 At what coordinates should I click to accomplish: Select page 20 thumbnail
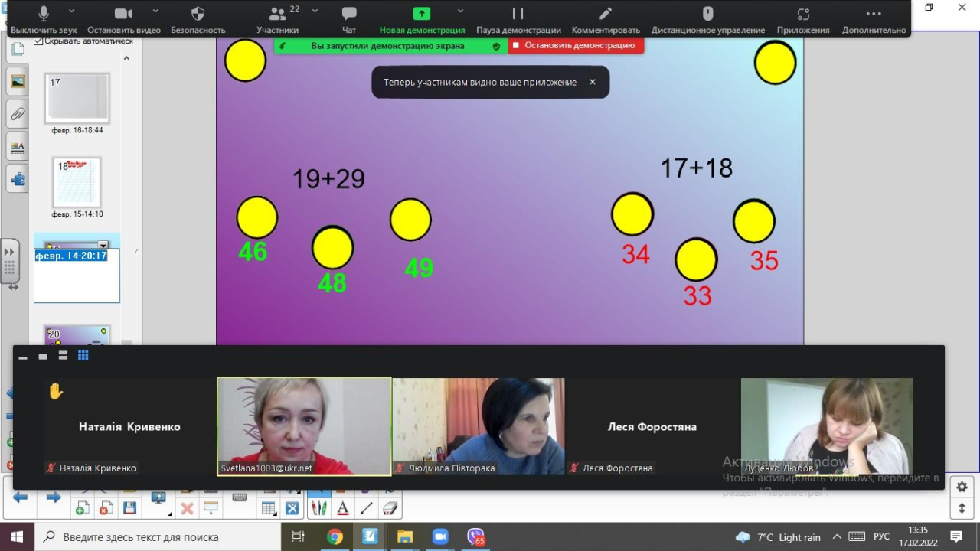point(77,335)
